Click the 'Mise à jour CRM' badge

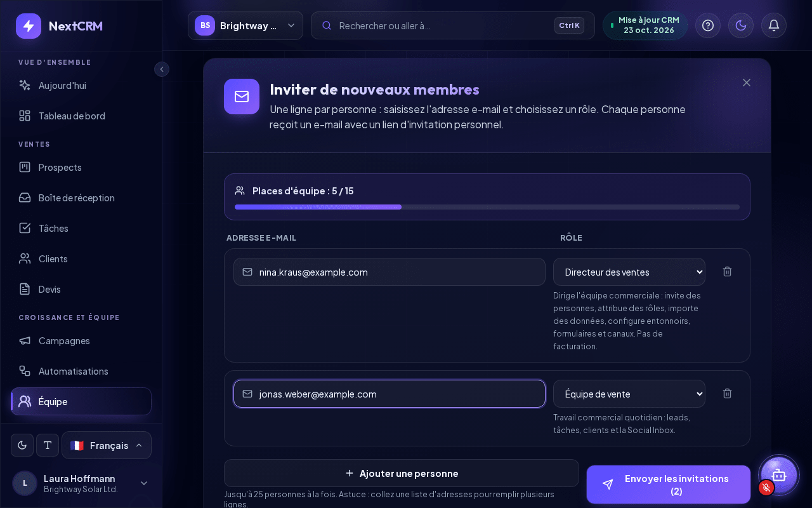(x=645, y=25)
